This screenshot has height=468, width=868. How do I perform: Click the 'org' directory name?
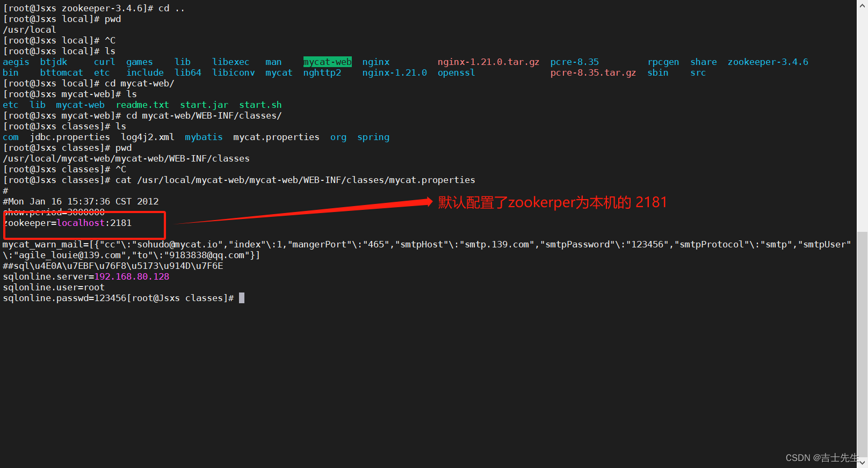pyautogui.click(x=338, y=137)
